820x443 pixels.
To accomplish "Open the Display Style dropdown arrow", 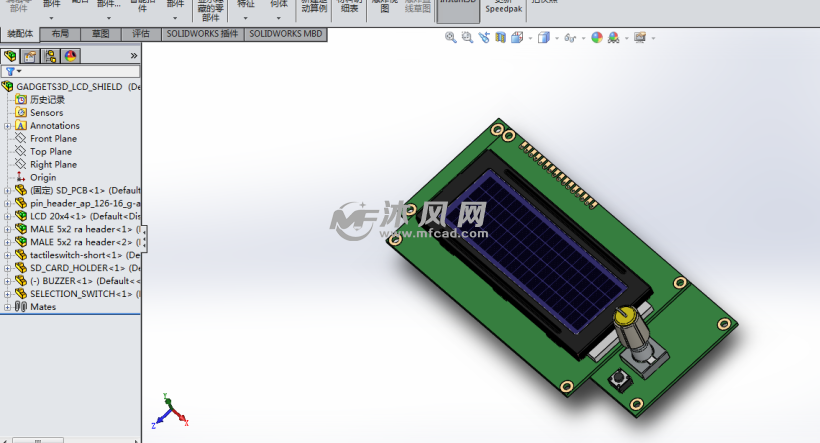I will point(556,38).
